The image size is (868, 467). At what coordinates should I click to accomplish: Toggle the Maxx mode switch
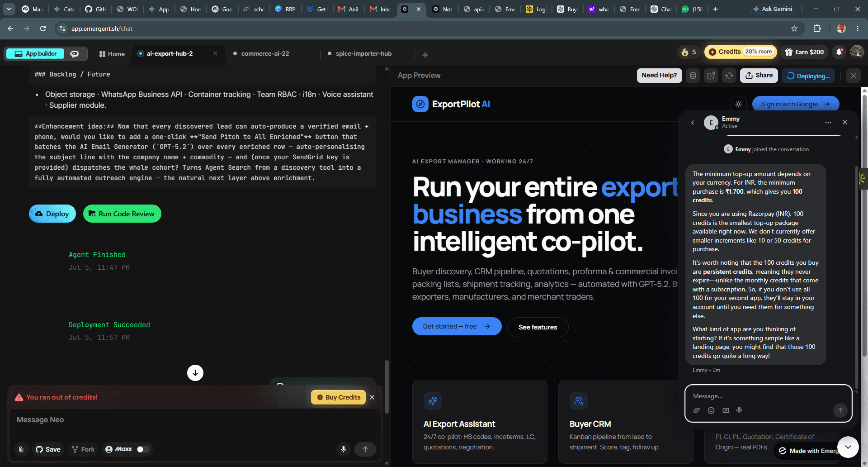(143, 449)
